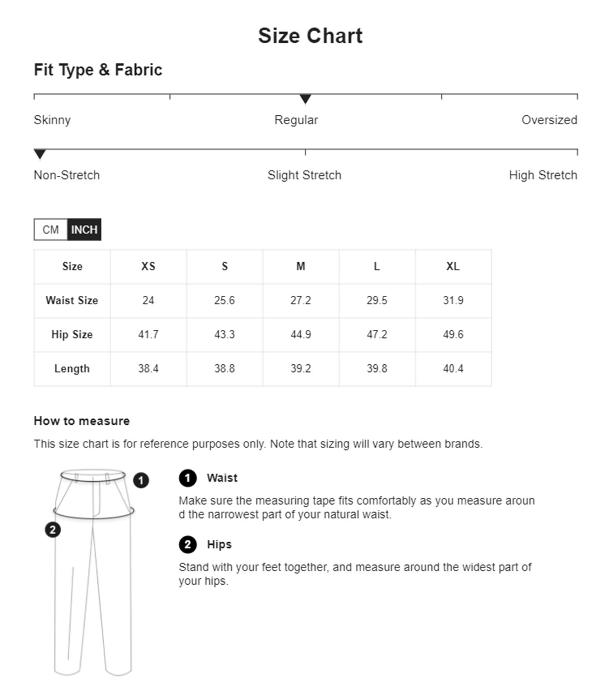The height and width of the screenshot is (700, 596).
Task: Click the pants illustration
Action: (93, 573)
